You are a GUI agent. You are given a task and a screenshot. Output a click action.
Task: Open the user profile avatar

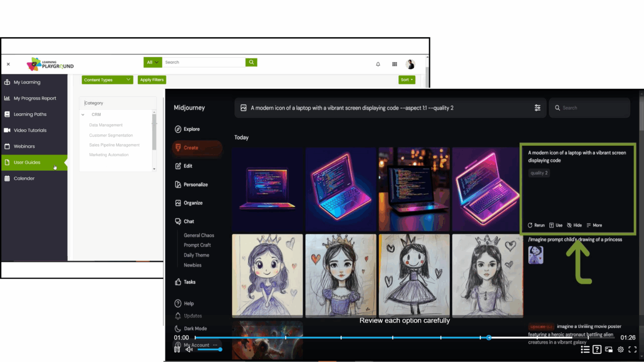coord(410,64)
